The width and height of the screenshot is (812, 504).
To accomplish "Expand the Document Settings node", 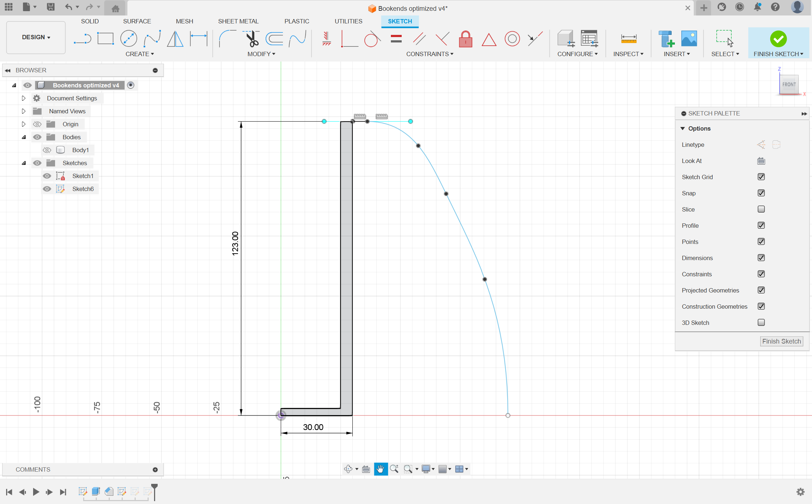I will point(23,98).
